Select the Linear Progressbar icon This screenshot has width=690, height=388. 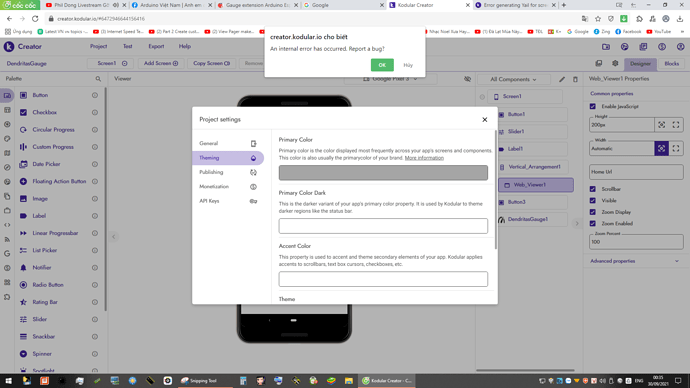click(23, 233)
